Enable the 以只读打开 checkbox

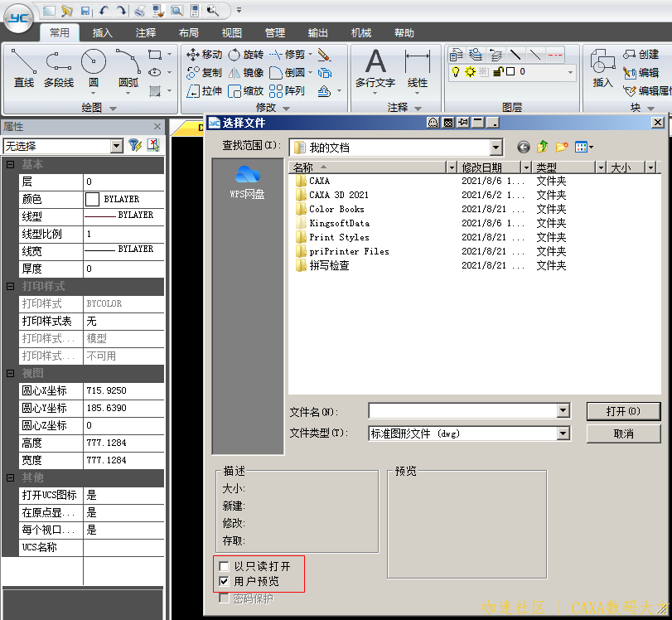click(x=224, y=566)
